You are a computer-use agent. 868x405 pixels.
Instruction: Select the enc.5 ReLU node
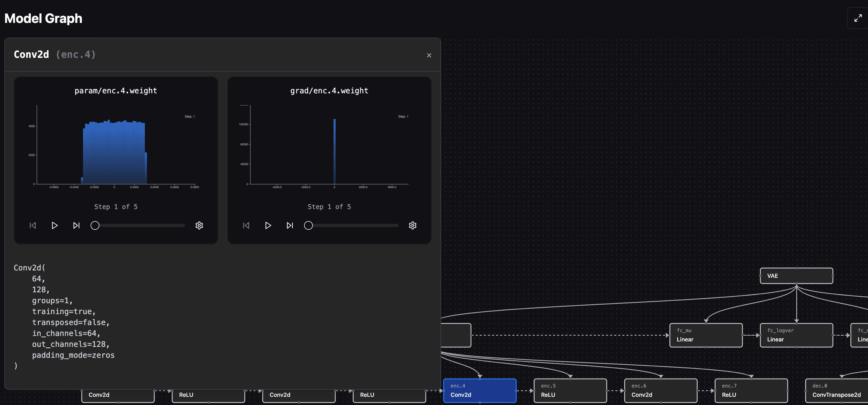coord(570,390)
